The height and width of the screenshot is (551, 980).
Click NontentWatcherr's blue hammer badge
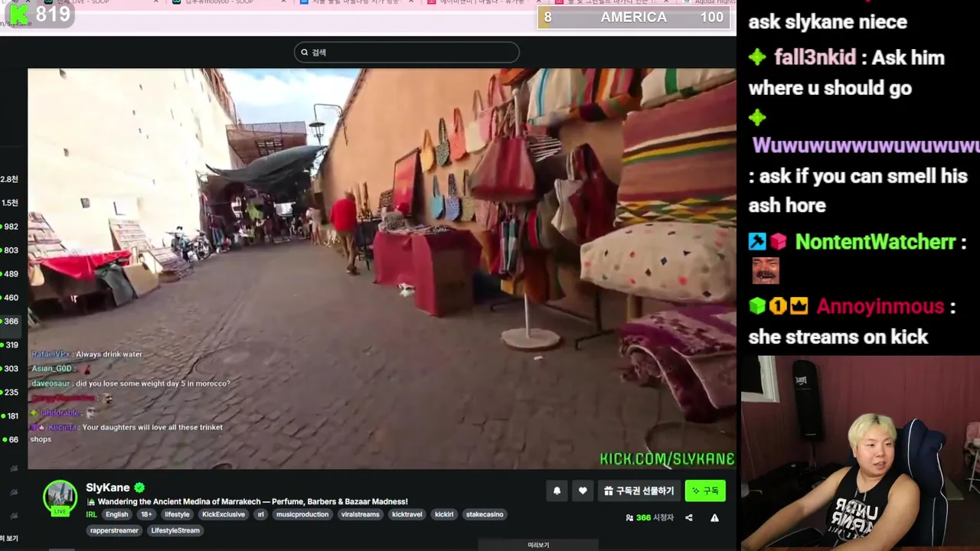[757, 242]
